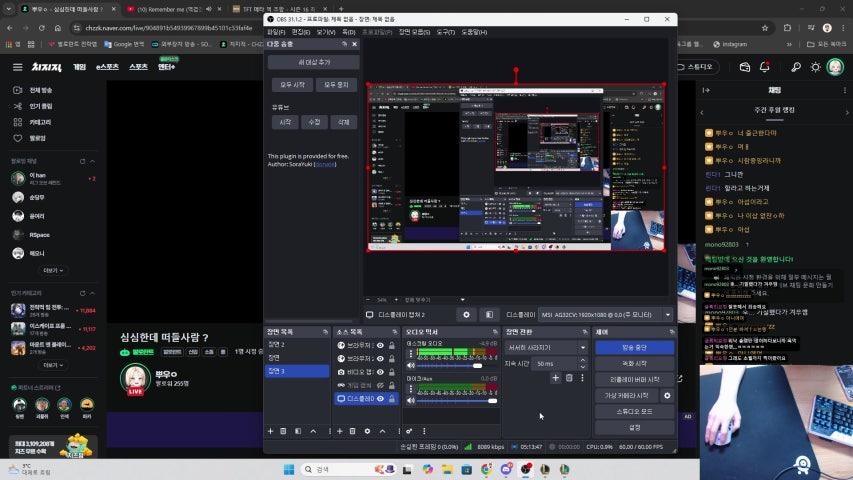Add a new scene with the plus icon

(x=270, y=431)
